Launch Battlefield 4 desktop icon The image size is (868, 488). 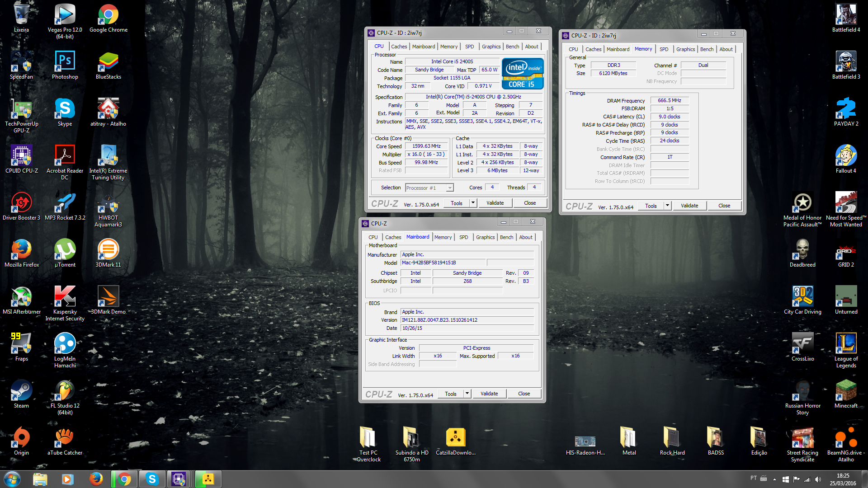coord(846,18)
